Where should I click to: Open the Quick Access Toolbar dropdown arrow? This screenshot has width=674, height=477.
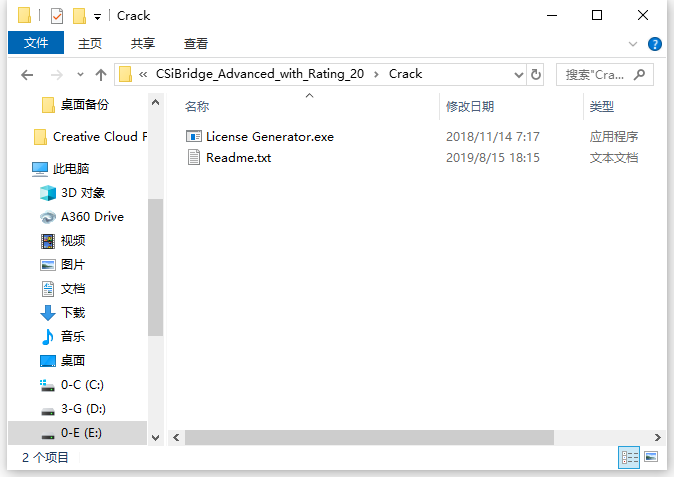pyautogui.click(x=98, y=17)
